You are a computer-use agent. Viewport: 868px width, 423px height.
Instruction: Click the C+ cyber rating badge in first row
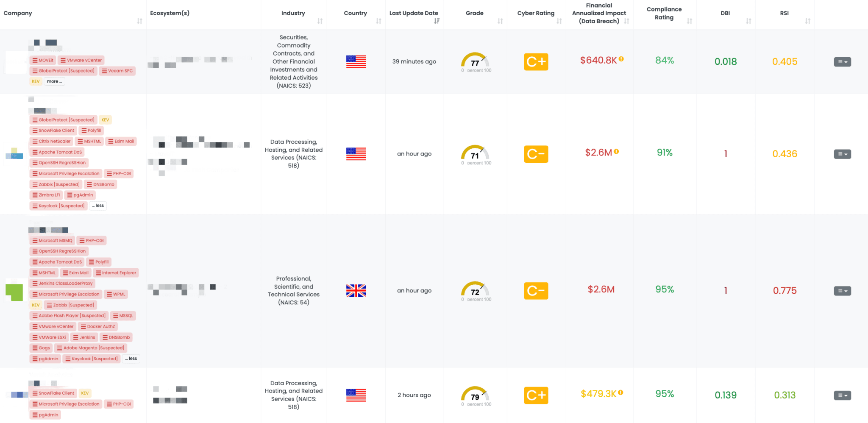(x=536, y=62)
